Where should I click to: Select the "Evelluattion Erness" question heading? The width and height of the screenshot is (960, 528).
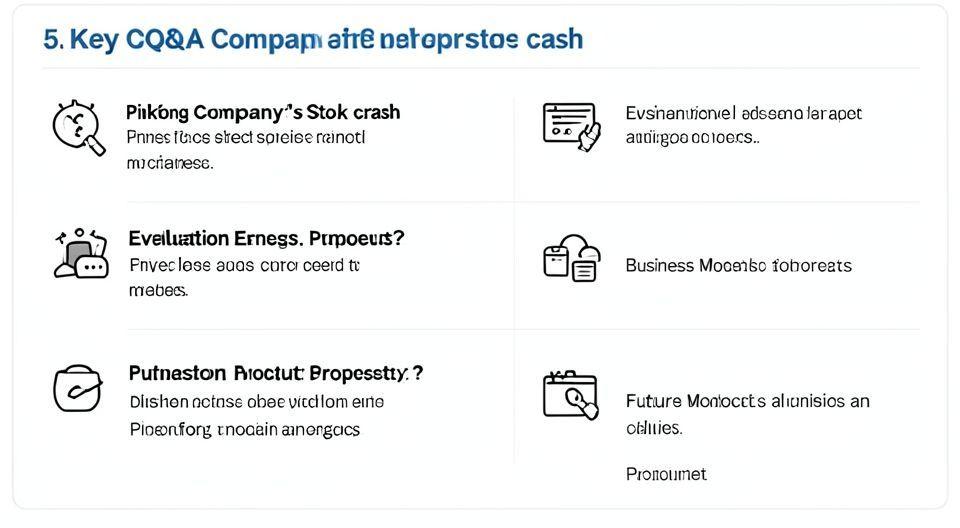point(266,239)
